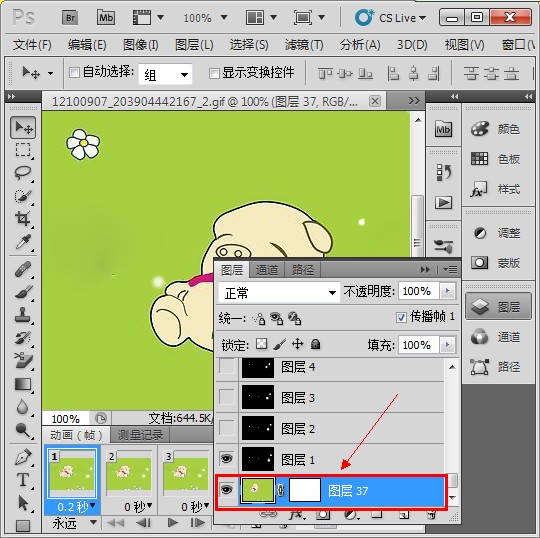Open the layers panel flyout menu

click(450, 269)
